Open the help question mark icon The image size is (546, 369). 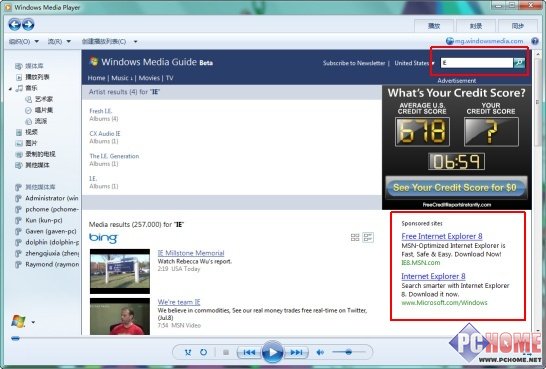click(x=535, y=41)
